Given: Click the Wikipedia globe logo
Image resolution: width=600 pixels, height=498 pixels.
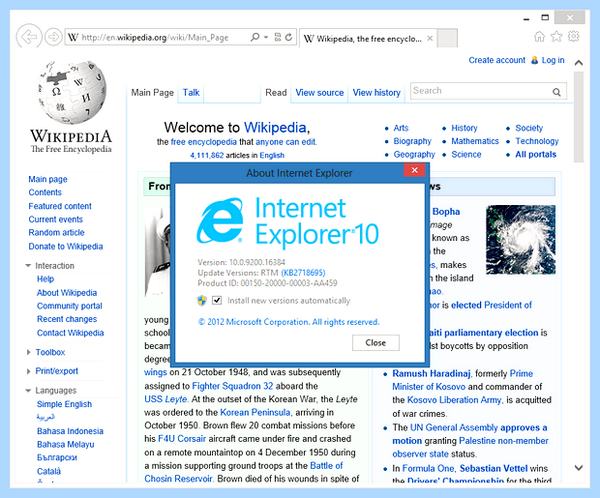Looking at the screenshot, I should pos(72,92).
